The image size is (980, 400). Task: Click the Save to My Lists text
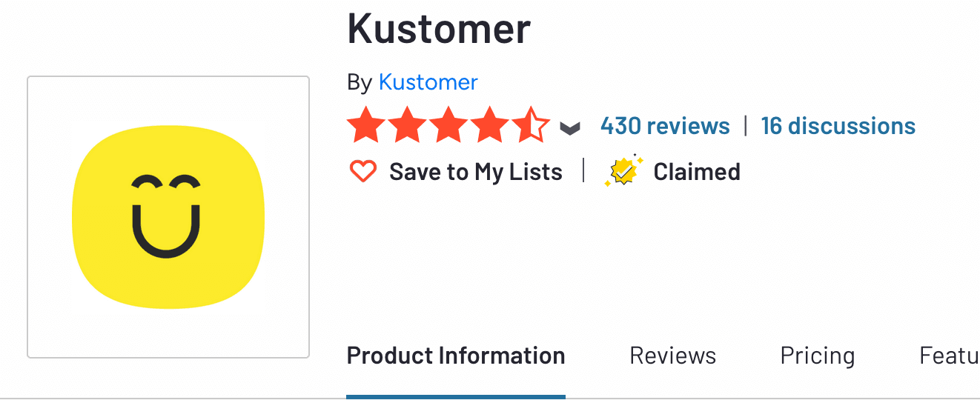475,172
